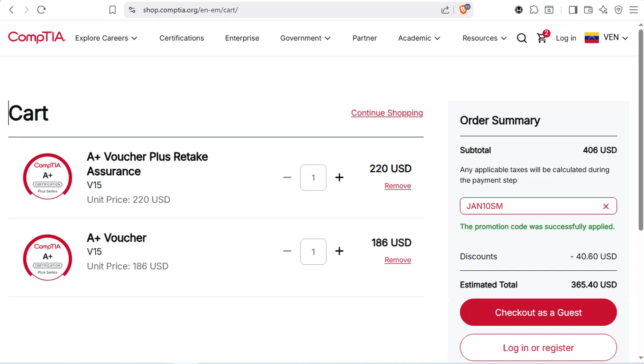Image resolution: width=644 pixels, height=364 pixels.
Task: Remove the applied JAN10SM promo code
Action: (606, 206)
